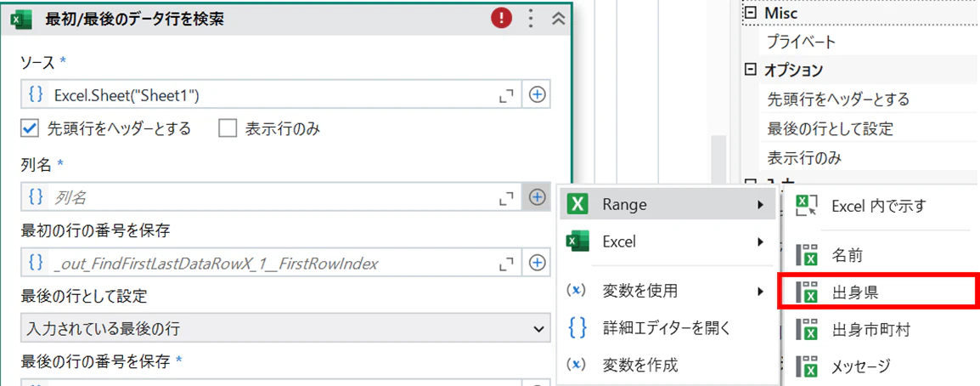Screen dimensions: 980x386
Task: Click the Excel 内で示す icon
Action: coord(807,205)
